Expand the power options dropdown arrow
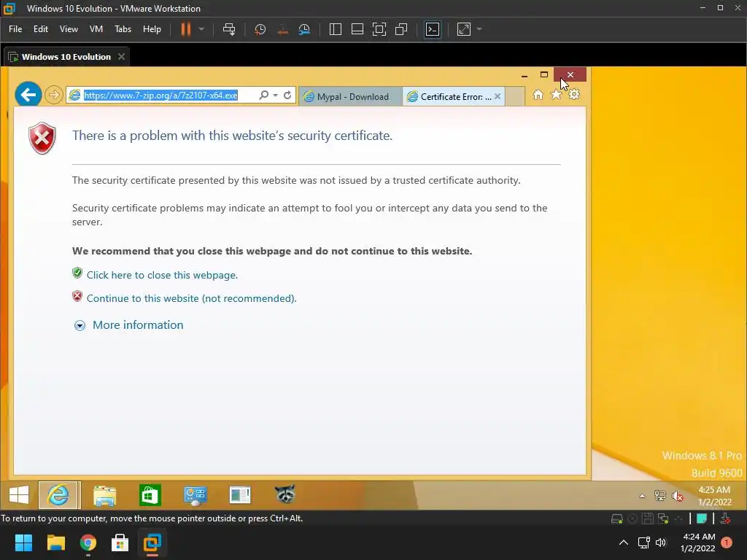The height and width of the screenshot is (560, 747). (x=201, y=29)
